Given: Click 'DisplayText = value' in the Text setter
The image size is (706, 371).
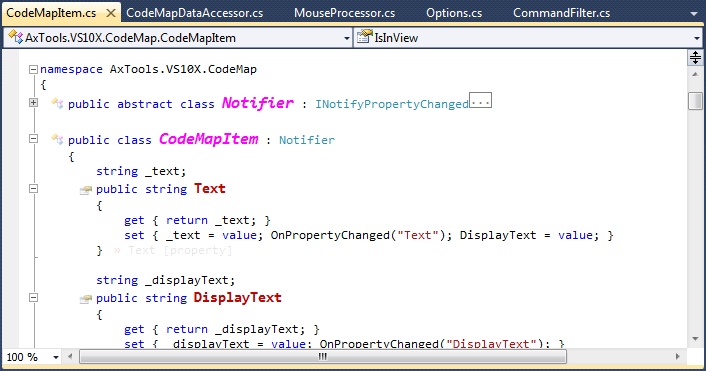Looking at the screenshot, I should point(526,235).
